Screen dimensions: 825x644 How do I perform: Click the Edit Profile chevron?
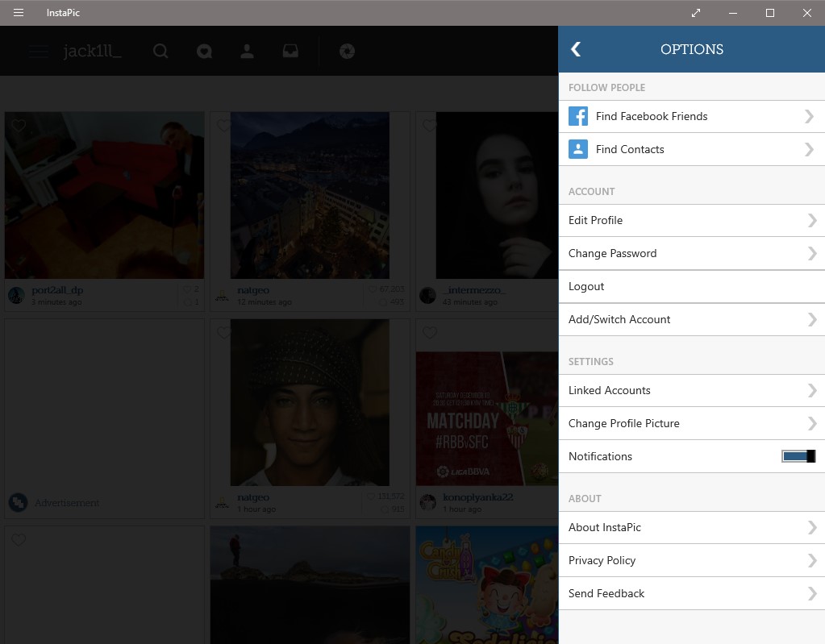[x=812, y=220]
